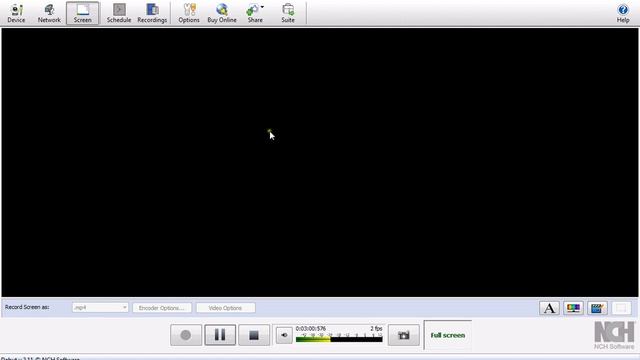Click the 2 fps frame rate readout

(x=376, y=329)
